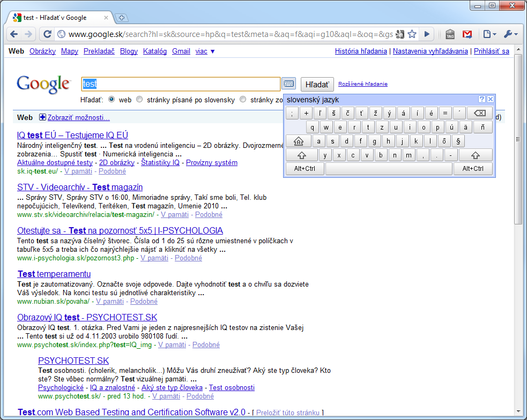Screen dimensions: 527x420
Task: Open the TAG extension icon
Action: click(450, 34)
